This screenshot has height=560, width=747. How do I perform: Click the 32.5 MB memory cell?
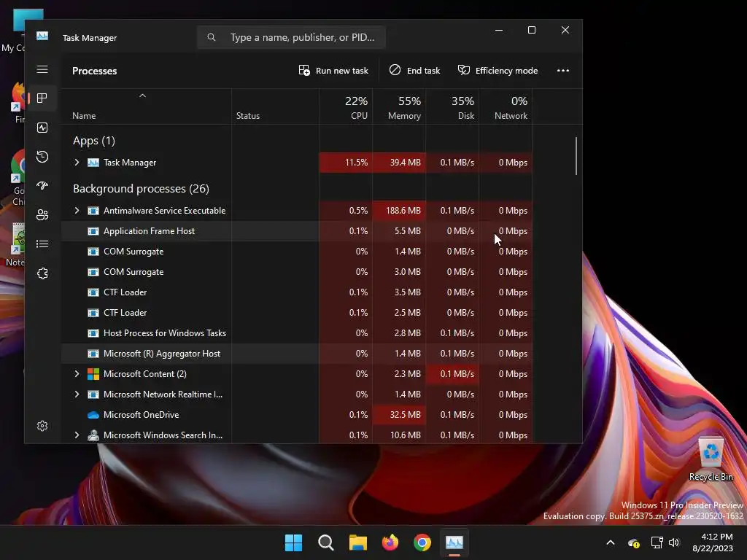399,415
